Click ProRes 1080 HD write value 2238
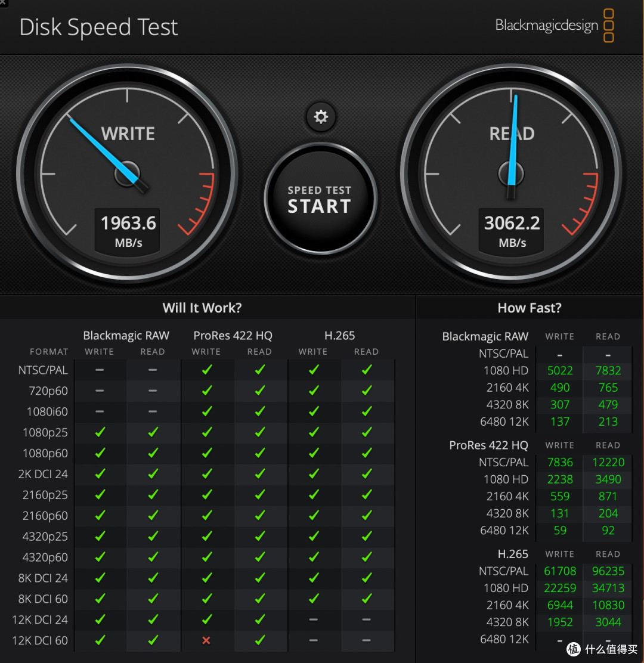The height and width of the screenshot is (663, 644). [x=560, y=479]
